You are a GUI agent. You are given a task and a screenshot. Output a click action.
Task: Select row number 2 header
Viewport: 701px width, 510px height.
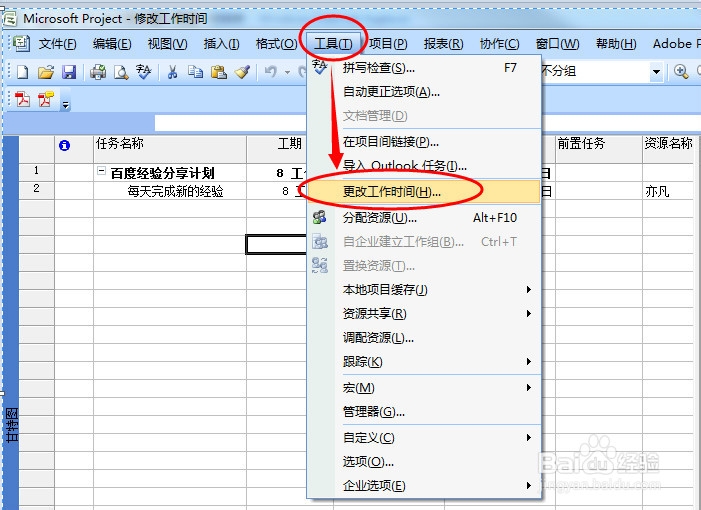pyautogui.click(x=37, y=190)
